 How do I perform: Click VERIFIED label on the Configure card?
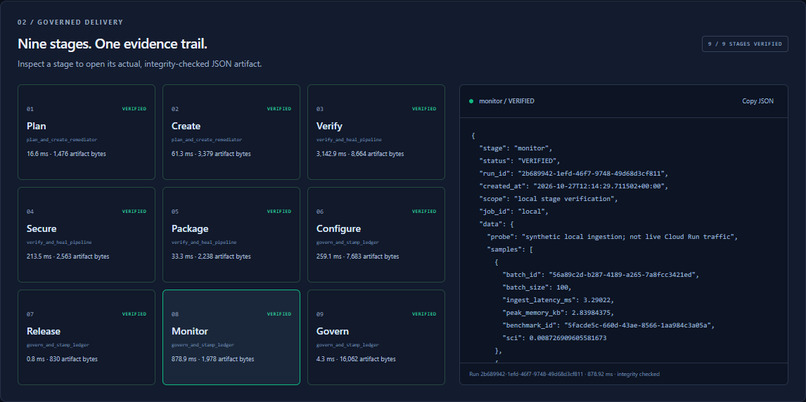424,211
